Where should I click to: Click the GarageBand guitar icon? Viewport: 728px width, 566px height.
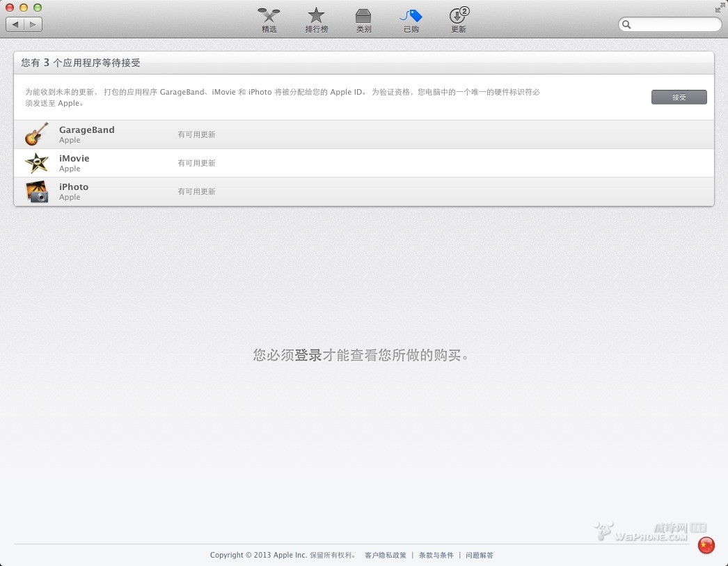click(37, 134)
